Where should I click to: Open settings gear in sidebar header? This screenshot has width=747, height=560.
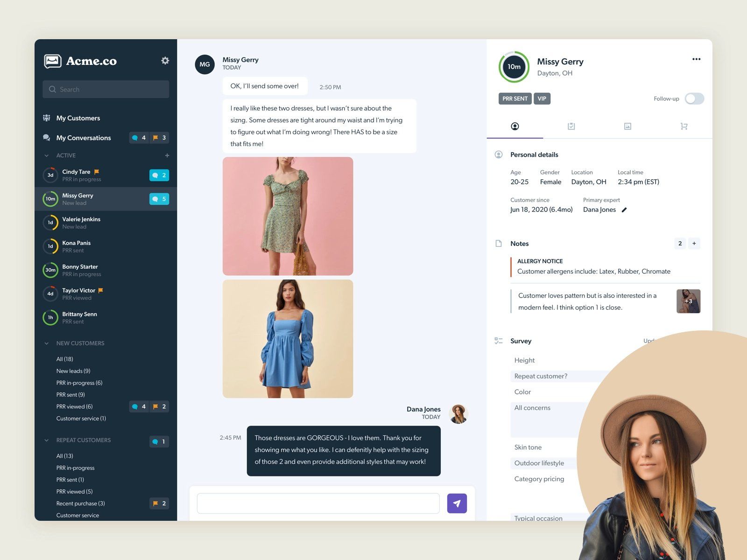point(165,61)
